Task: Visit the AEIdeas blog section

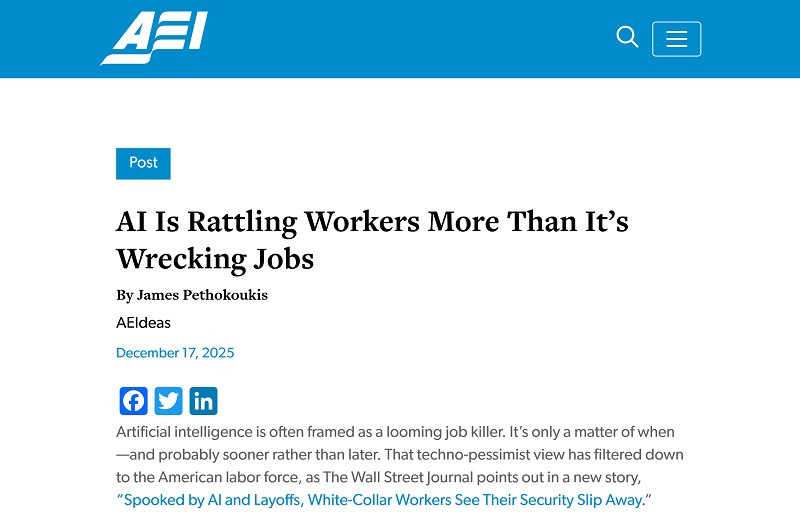Action: pyautogui.click(x=143, y=323)
